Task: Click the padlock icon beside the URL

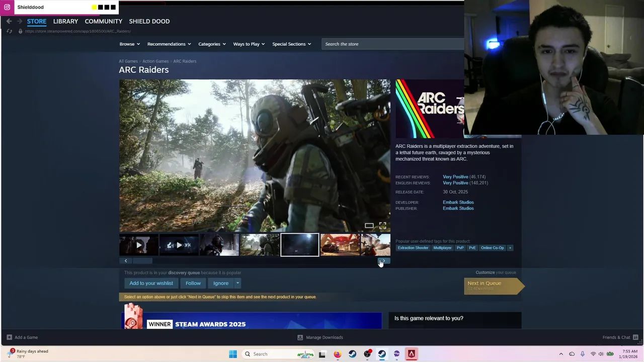Action: click(20, 31)
